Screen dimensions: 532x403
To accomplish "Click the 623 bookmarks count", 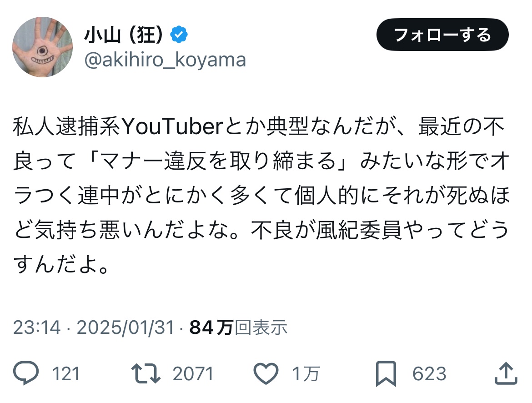I will point(429,374).
